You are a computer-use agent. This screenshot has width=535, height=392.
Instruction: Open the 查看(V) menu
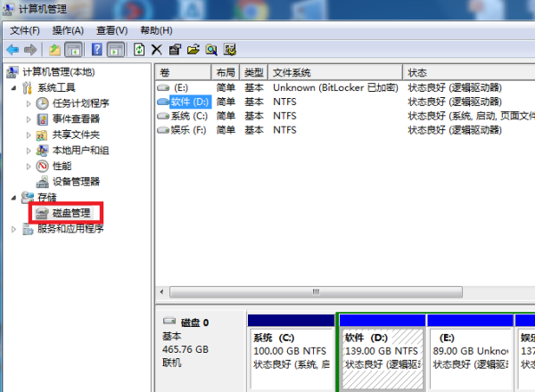(112, 30)
